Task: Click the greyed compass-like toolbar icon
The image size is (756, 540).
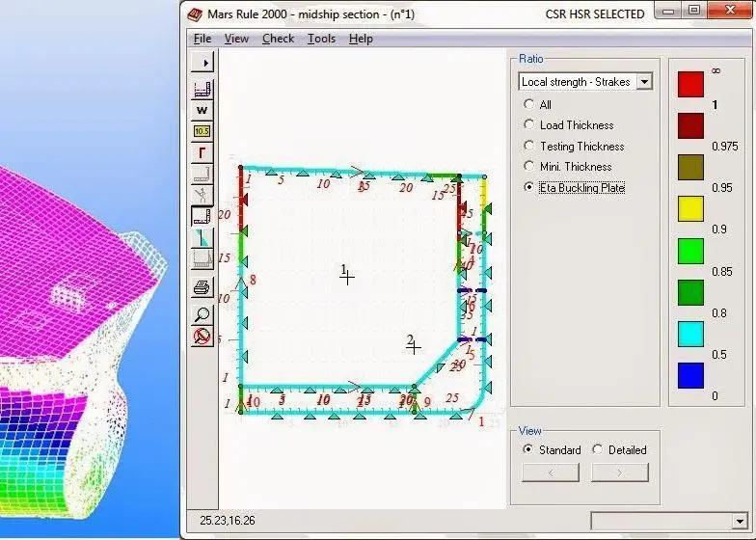Action: pos(202,195)
